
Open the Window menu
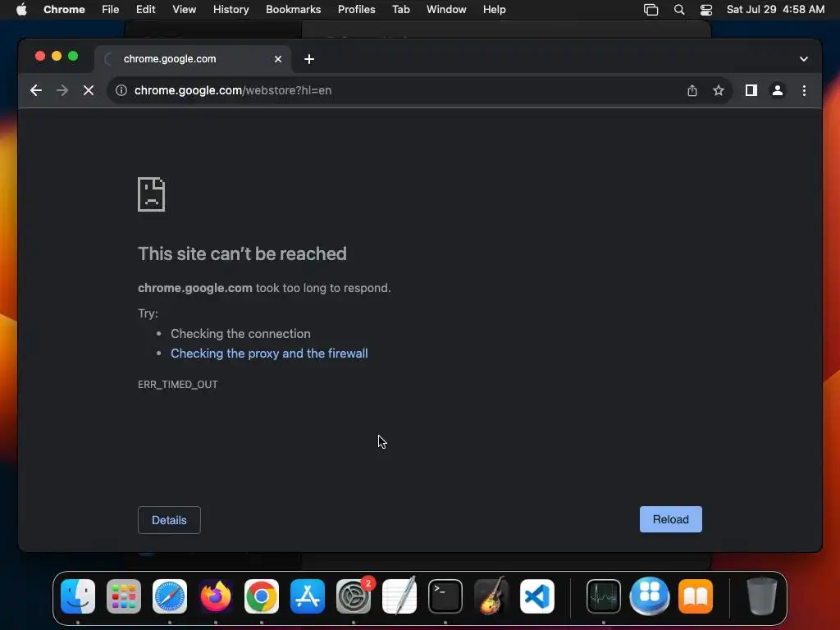[x=446, y=10]
